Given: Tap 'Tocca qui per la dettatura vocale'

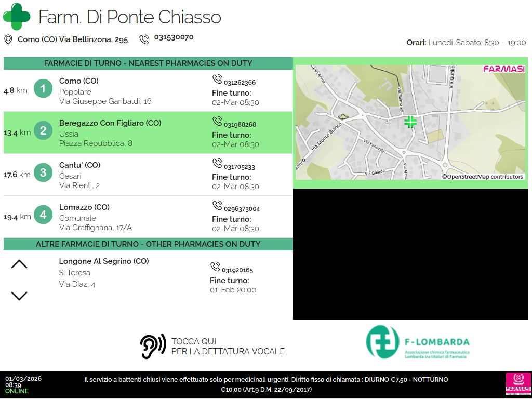Looking at the screenshot, I should click(228, 347).
